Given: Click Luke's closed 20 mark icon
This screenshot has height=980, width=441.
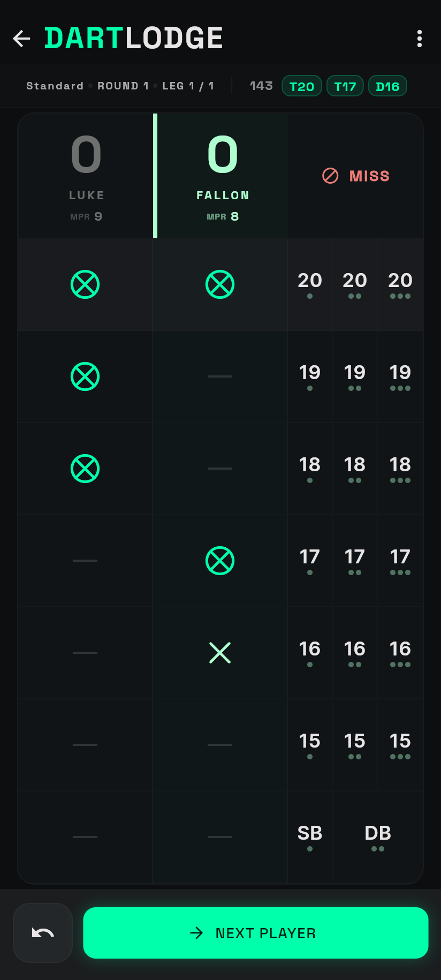Looking at the screenshot, I should click(x=85, y=284).
